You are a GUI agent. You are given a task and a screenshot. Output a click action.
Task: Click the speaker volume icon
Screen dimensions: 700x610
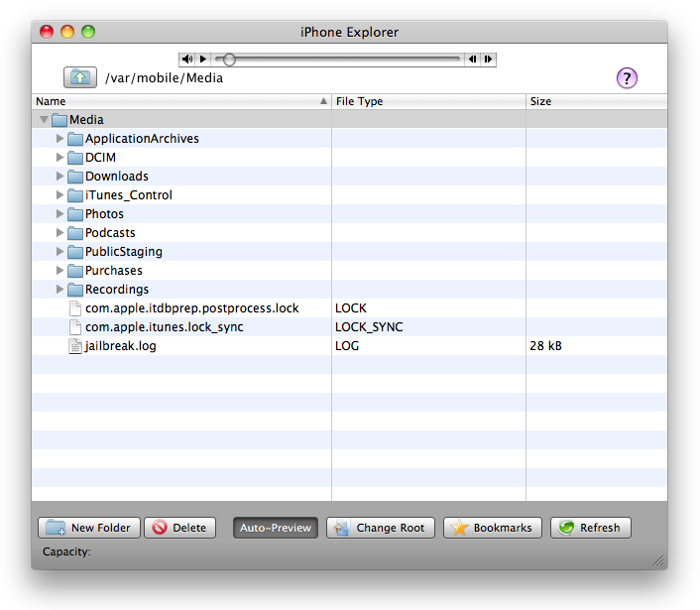click(x=187, y=60)
